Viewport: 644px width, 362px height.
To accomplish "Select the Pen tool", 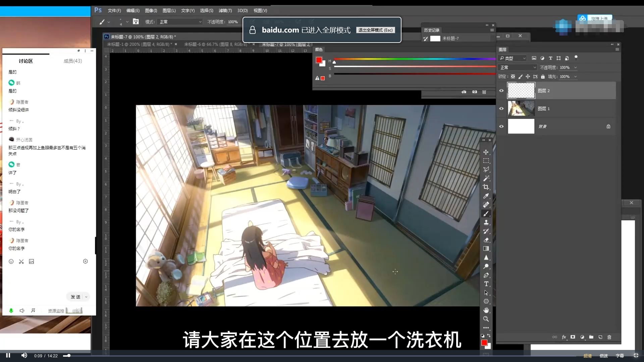I will [x=486, y=275].
